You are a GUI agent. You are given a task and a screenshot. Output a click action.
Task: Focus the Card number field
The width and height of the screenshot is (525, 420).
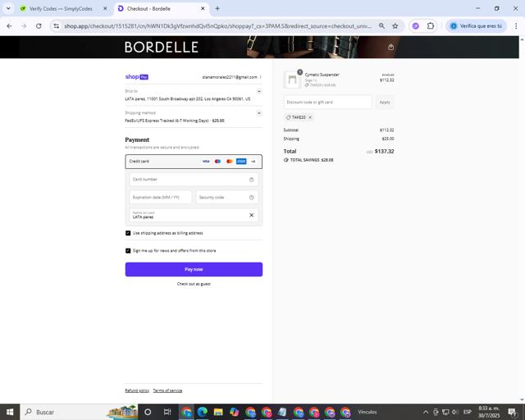tap(194, 180)
